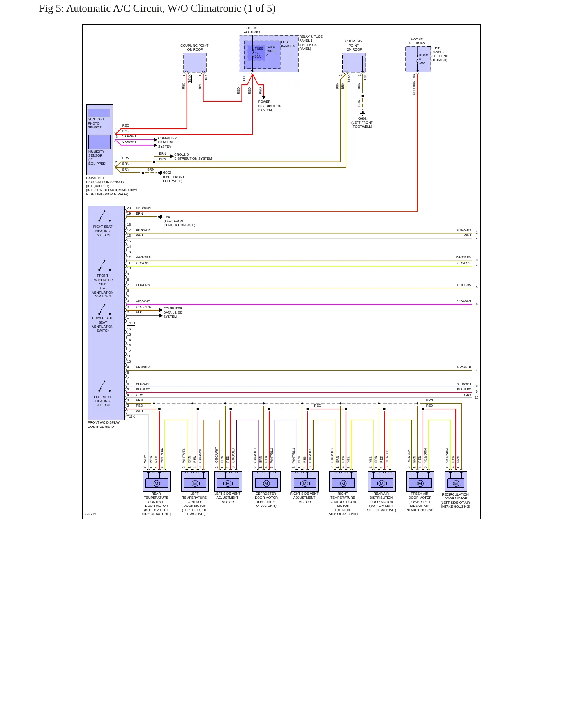Click the fresh air door motor symbol
The width and height of the screenshot is (563, 728).
coord(420,483)
